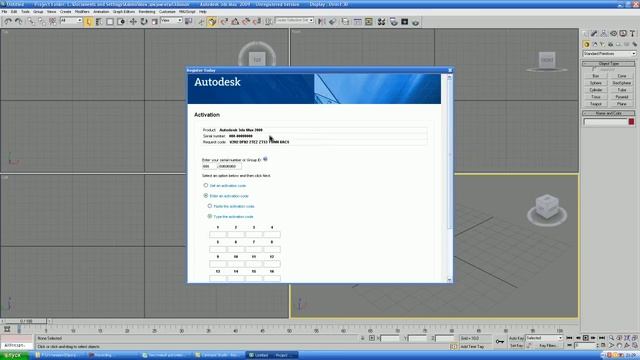This screenshot has height=360, width=640.
Task: Open the selection filter 'All' dropdown
Action: coord(71,20)
